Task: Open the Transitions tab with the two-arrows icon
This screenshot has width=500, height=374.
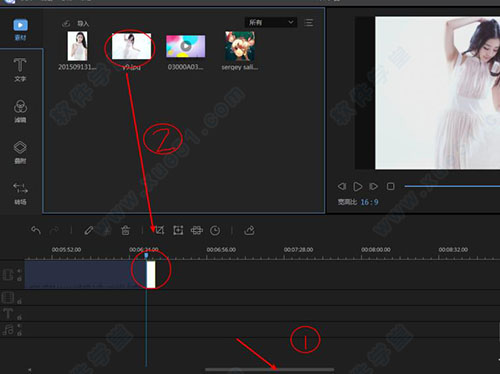Action: 20,193
